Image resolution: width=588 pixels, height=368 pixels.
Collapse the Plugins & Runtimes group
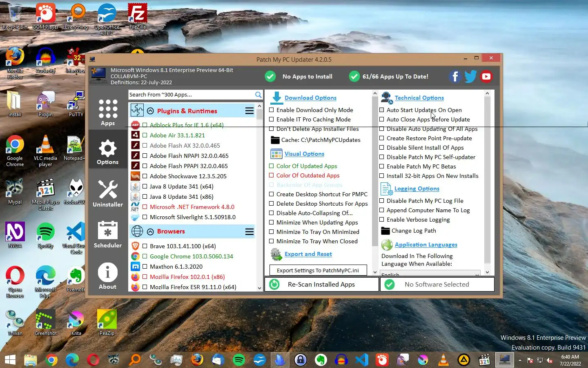150,111
